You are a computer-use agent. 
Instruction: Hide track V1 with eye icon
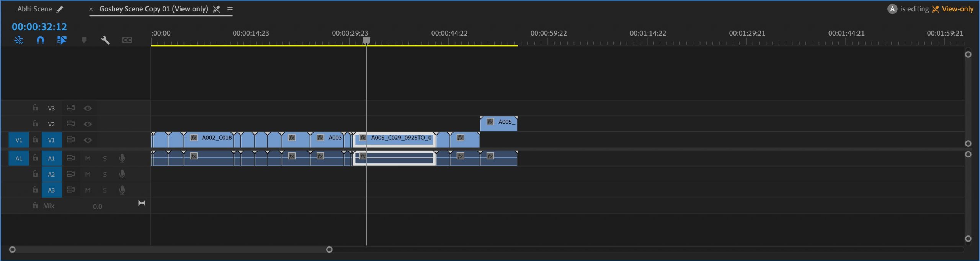tap(88, 140)
